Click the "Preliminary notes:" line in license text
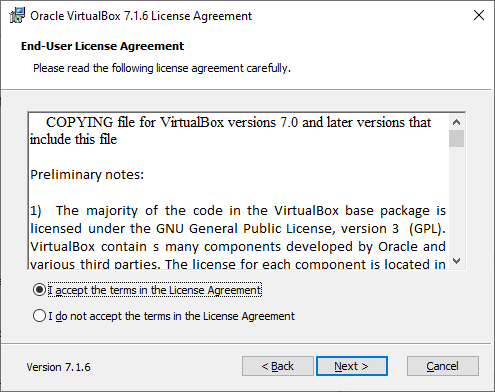Viewport: 495px width, 392px height. 87,175
